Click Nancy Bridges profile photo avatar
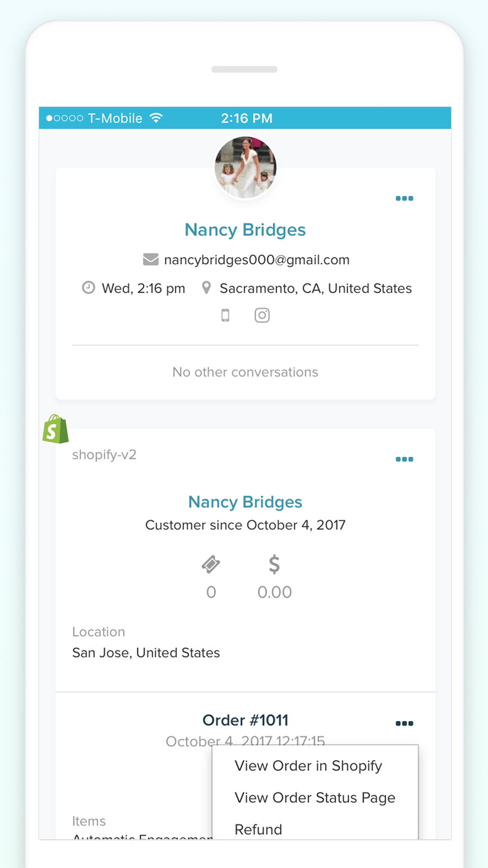The height and width of the screenshot is (868, 488). coord(246,167)
